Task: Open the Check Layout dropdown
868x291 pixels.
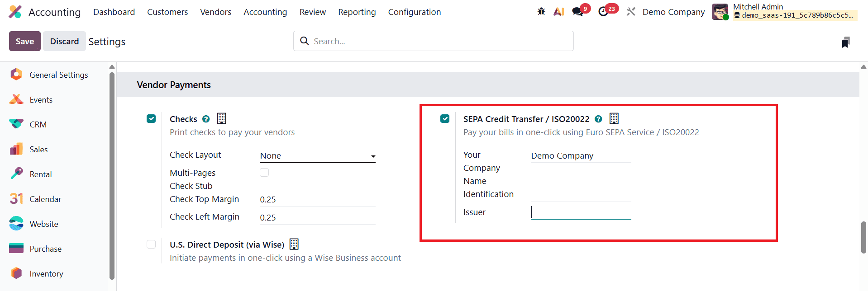Action: click(x=318, y=156)
